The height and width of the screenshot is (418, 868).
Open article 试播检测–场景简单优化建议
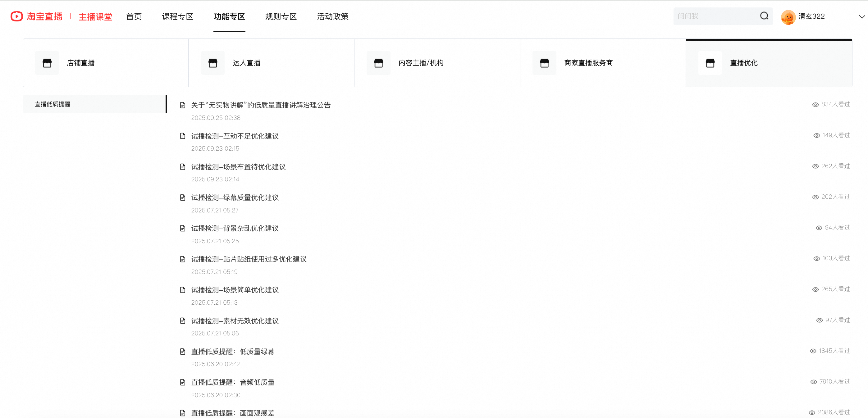pos(235,290)
